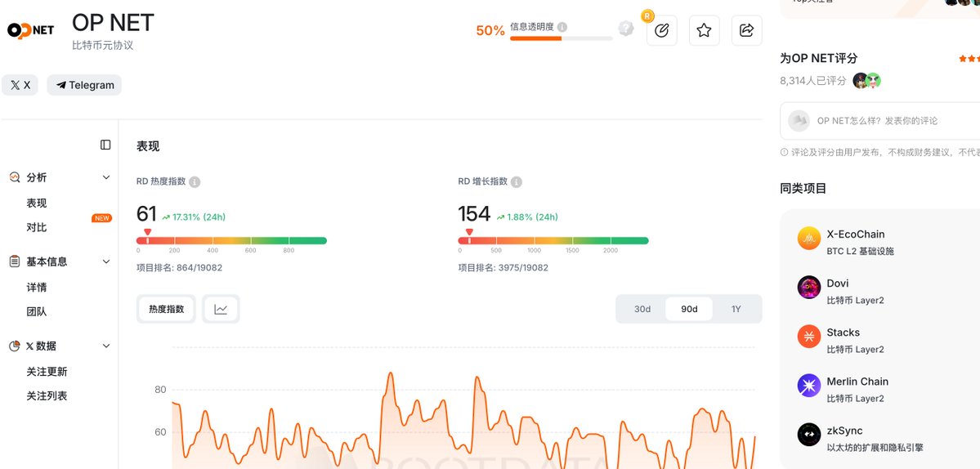
Task: Open Stacks project icon
Action: [808, 336]
